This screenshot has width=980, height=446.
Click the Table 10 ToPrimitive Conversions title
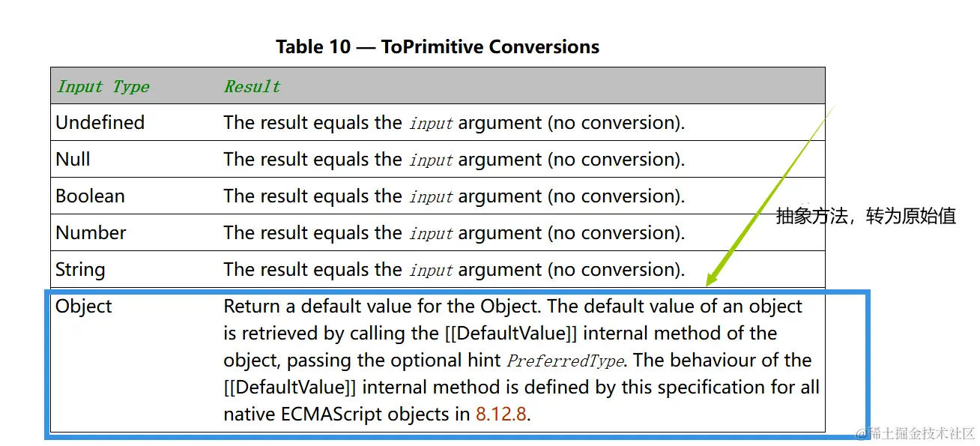438,46
